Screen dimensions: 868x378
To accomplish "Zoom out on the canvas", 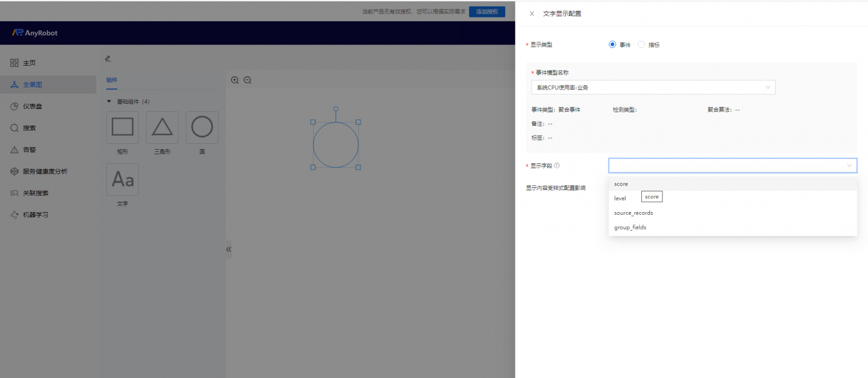I will pyautogui.click(x=247, y=80).
